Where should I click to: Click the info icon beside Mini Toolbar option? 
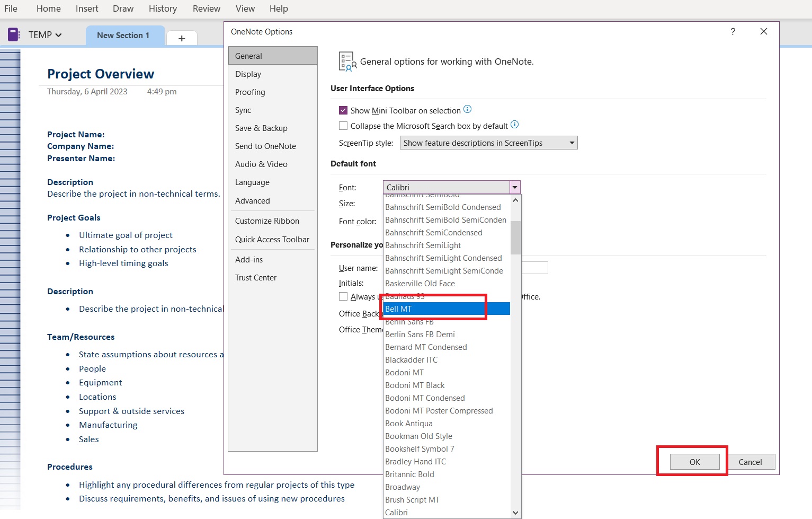click(467, 109)
